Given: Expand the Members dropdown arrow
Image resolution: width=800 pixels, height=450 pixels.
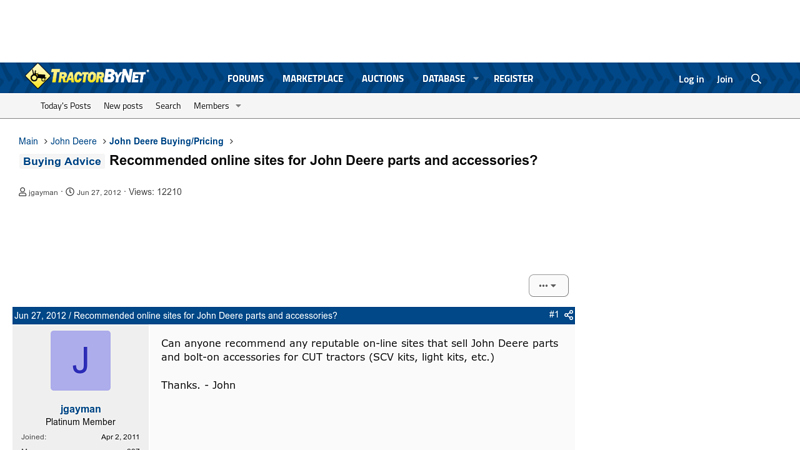Looking at the screenshot, I should [x=238, y=106].
